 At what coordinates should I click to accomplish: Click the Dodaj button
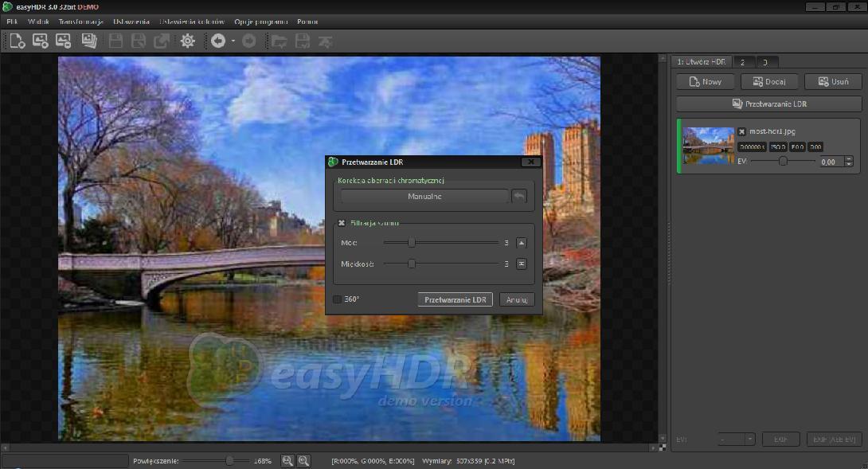[769, 82]
